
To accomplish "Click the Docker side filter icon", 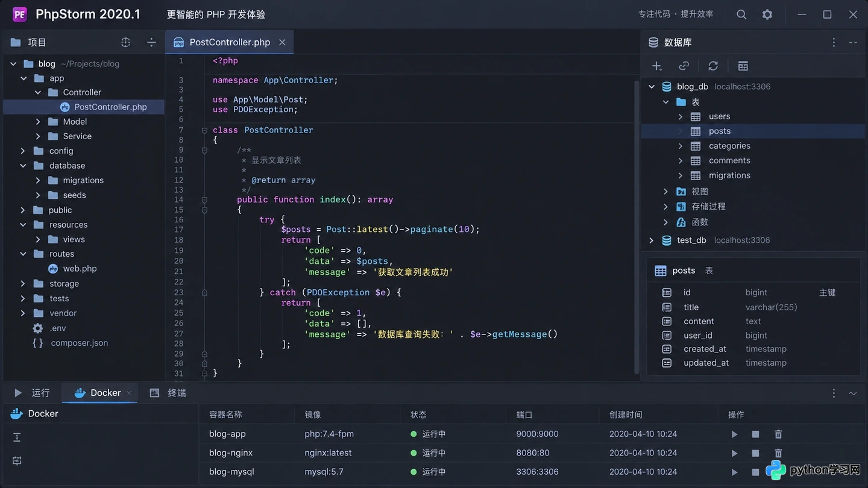I will pyautogui.click(x=17, y=461).
